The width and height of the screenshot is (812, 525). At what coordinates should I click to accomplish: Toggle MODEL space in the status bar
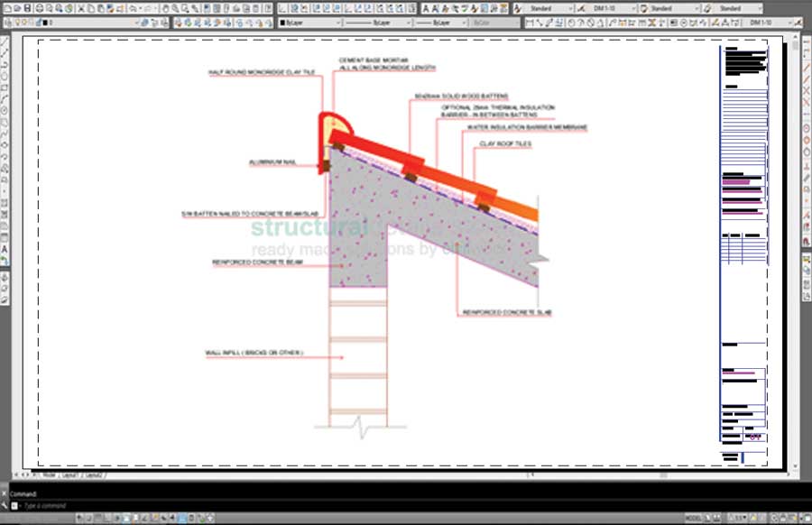pos(693,518)
